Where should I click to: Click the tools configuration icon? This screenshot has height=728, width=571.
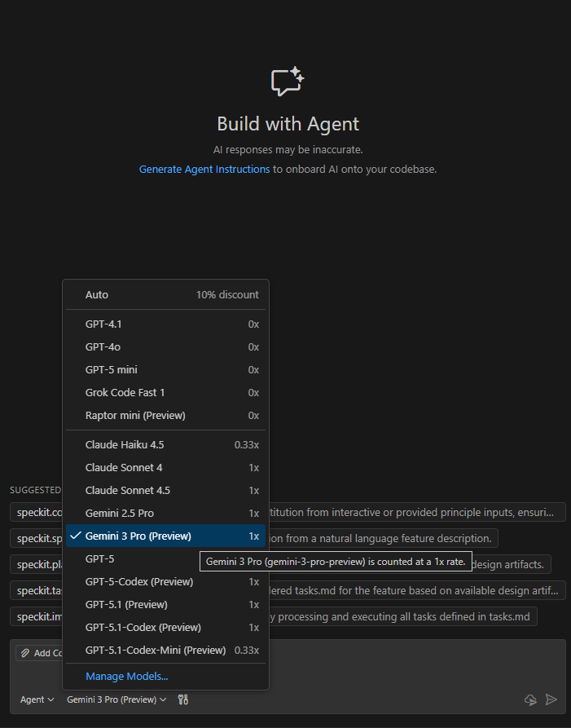182,699
